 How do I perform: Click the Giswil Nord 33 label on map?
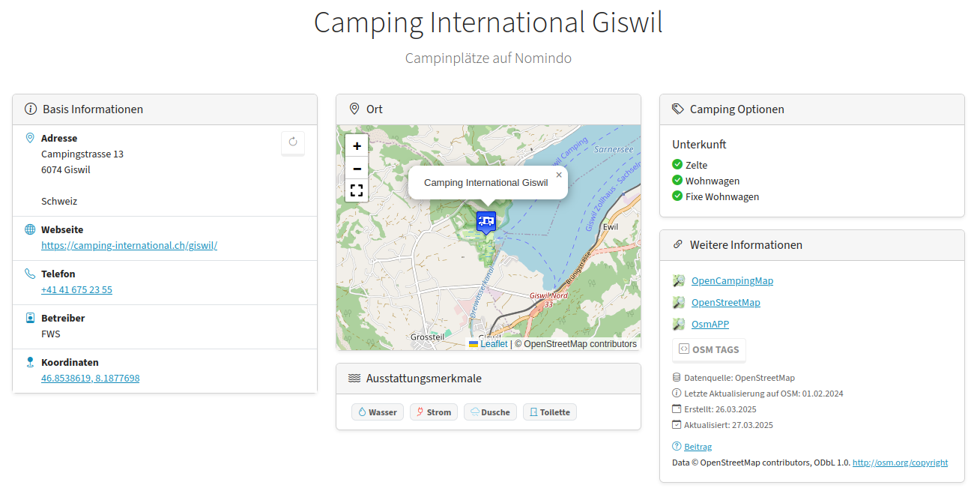[x=548, y=300]
